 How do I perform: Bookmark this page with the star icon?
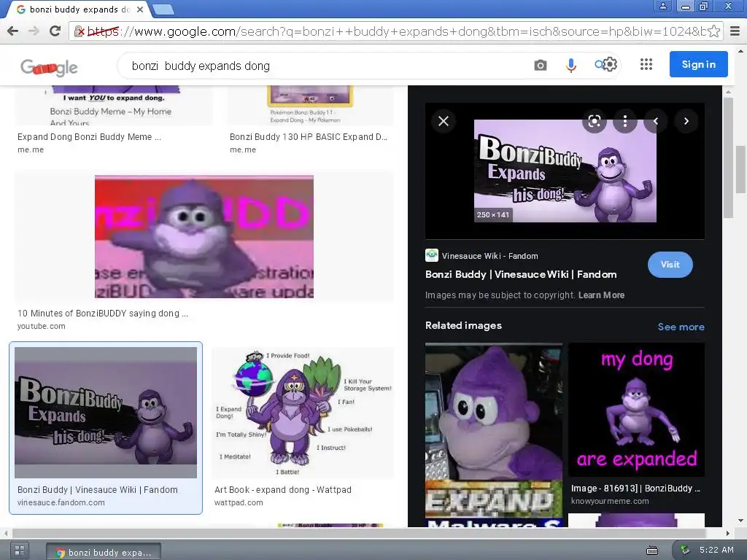(713, 31)
